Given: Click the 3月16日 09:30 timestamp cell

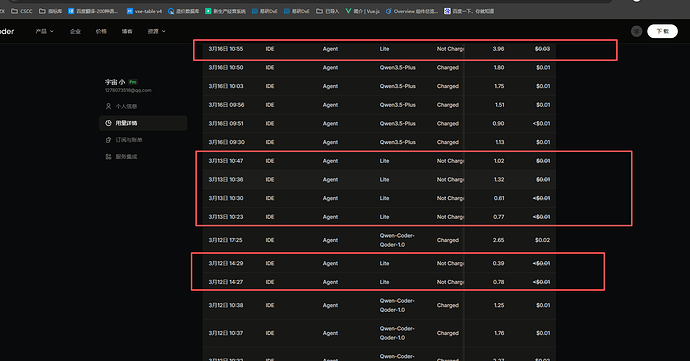Looking at the screenshot, I should 227,142.
